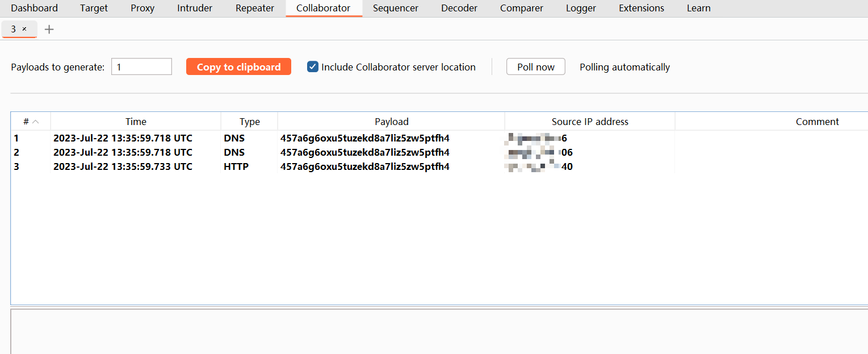The width and height of the screenshot is (868, 354).
Task: Focus the Payloads to generate field
Action: coord(141,67)
